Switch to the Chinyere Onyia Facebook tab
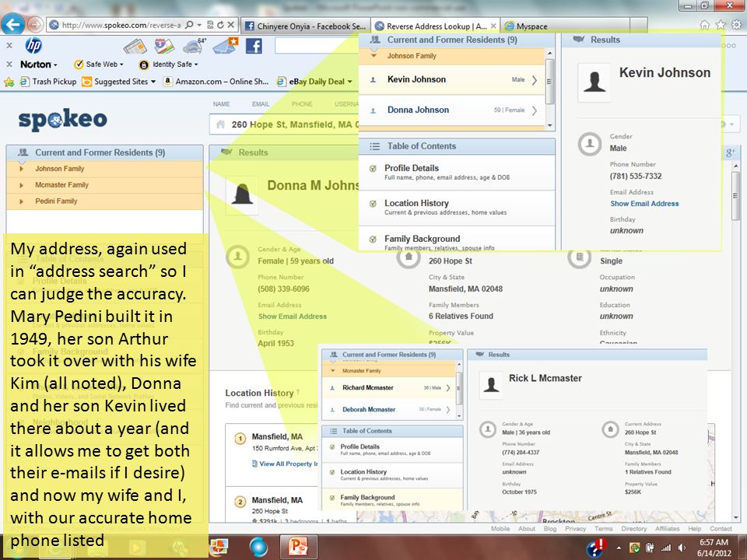The height and width of the screenshot is (560, 747). [305, 26]
